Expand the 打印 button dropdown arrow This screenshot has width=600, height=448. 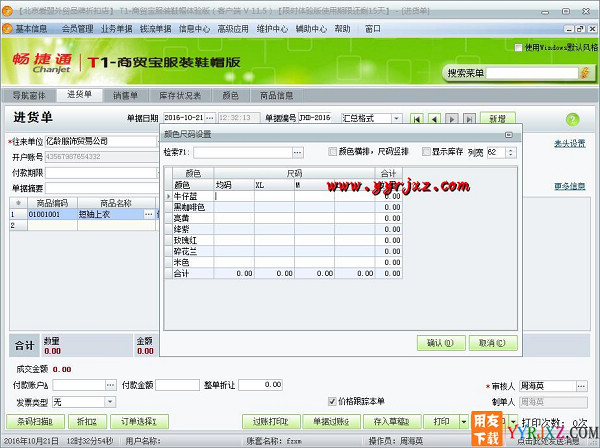[x=464, y=422]
